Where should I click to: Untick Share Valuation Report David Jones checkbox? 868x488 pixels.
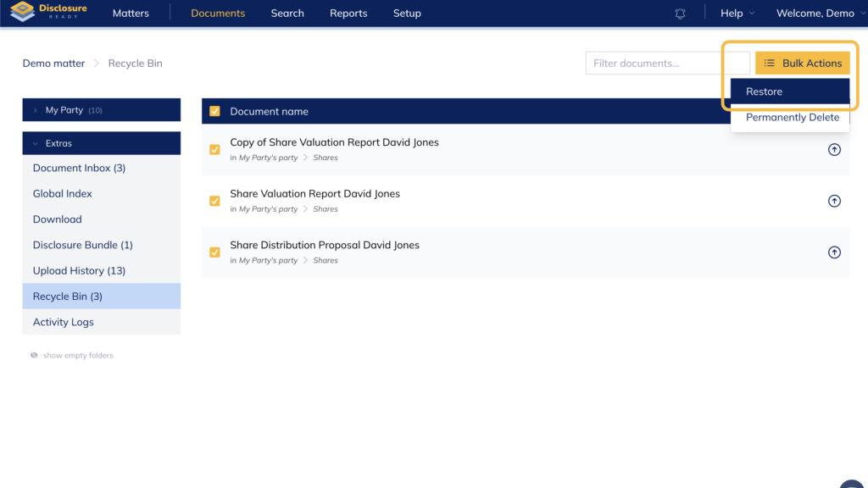(x=214, y=201)
